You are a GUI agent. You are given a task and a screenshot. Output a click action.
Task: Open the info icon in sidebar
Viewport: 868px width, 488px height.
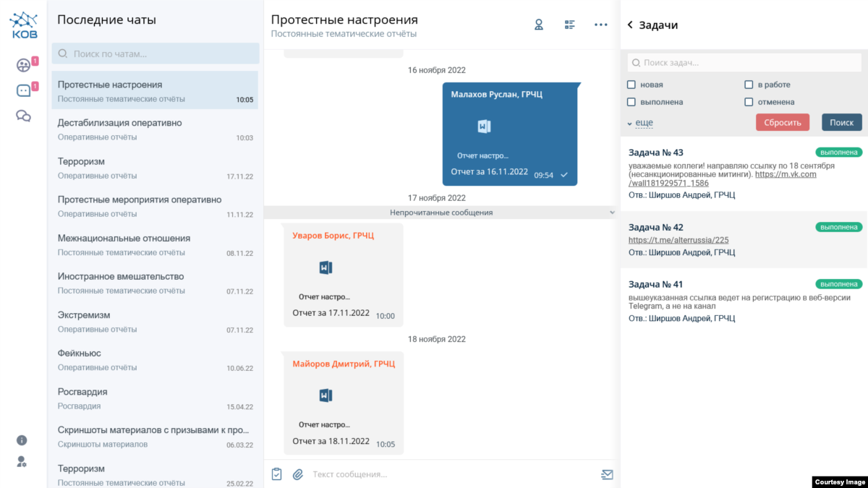pyautogui.click(x=22, y=440)
